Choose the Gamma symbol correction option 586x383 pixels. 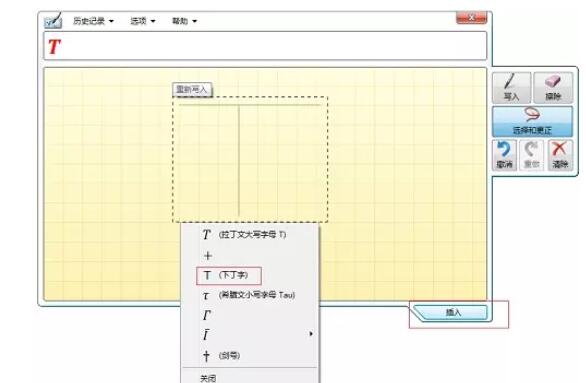(250, 315)
